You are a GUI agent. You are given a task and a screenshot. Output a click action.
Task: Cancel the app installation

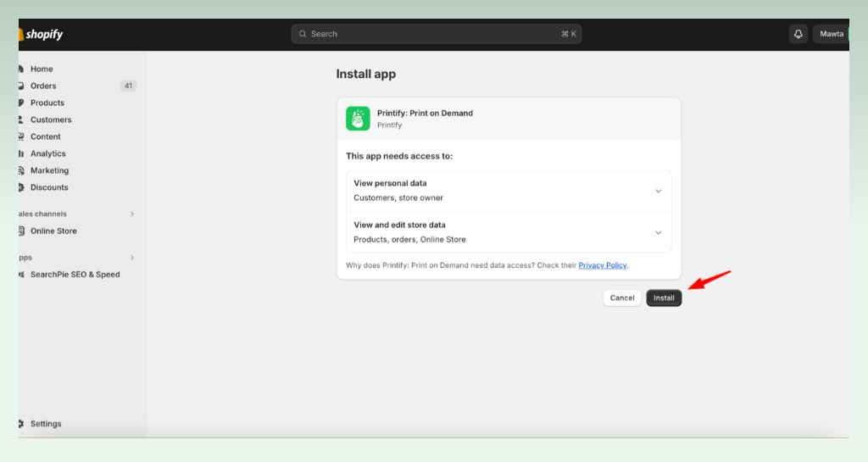tap(621, 298)
